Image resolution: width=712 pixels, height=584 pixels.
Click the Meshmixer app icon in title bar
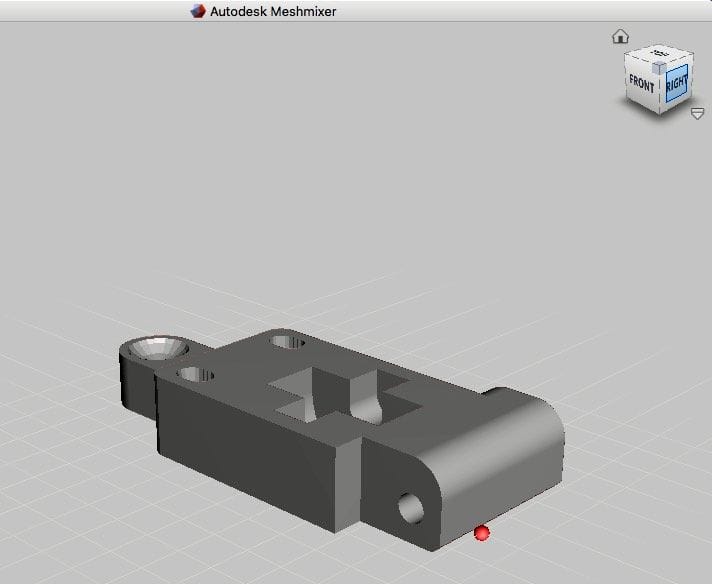point(198,10)
